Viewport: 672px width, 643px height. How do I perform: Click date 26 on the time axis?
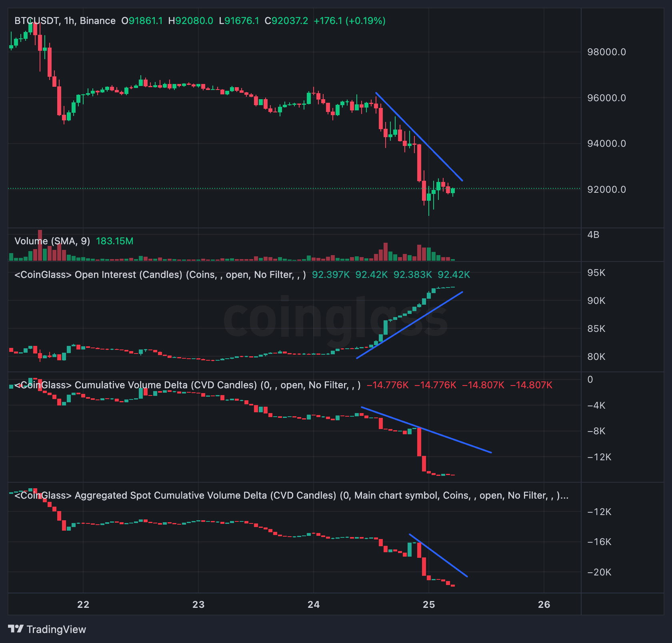tap(544, 604)
